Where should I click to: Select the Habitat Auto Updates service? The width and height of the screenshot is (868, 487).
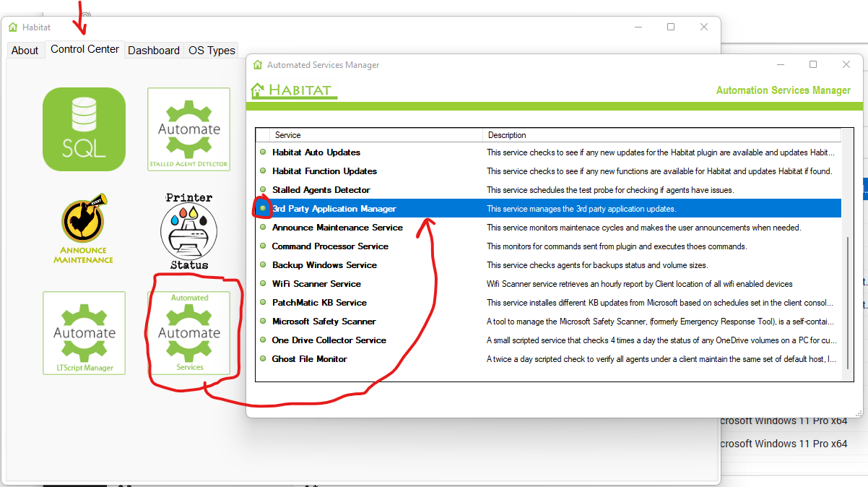click(x=318, y=152)
